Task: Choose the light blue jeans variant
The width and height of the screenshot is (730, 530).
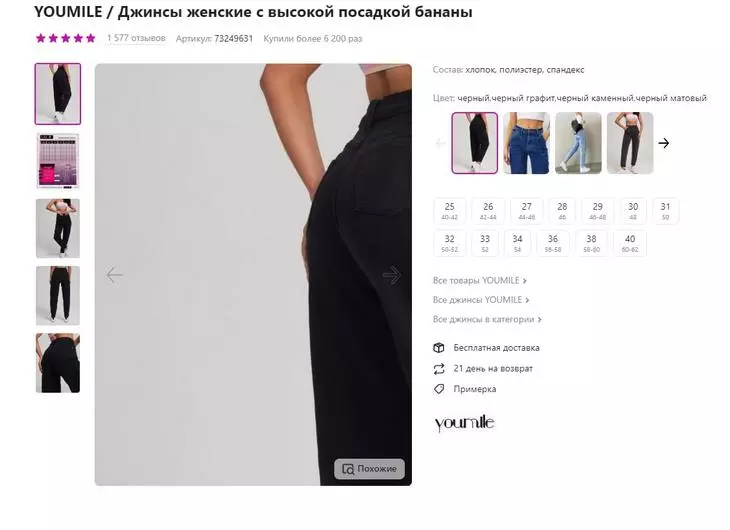Action: [x=578, y=143]
